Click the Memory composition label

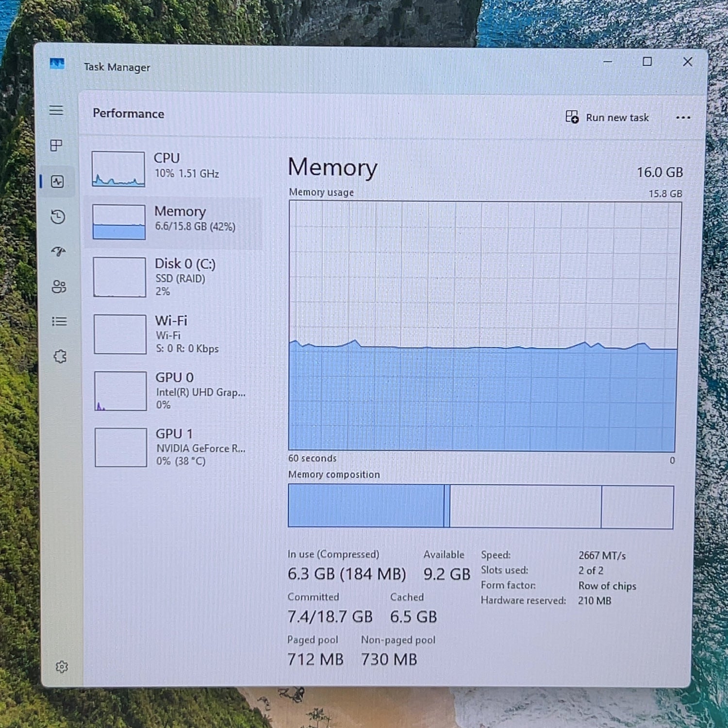[334, 474]
